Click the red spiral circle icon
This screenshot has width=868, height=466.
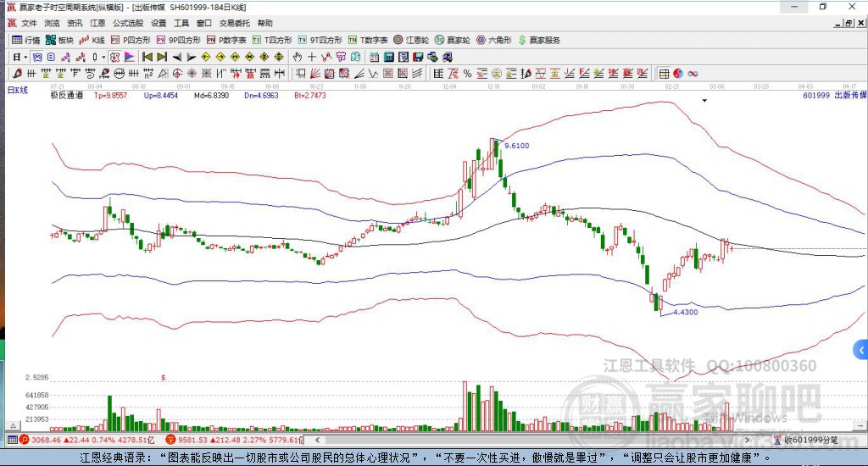177,74
